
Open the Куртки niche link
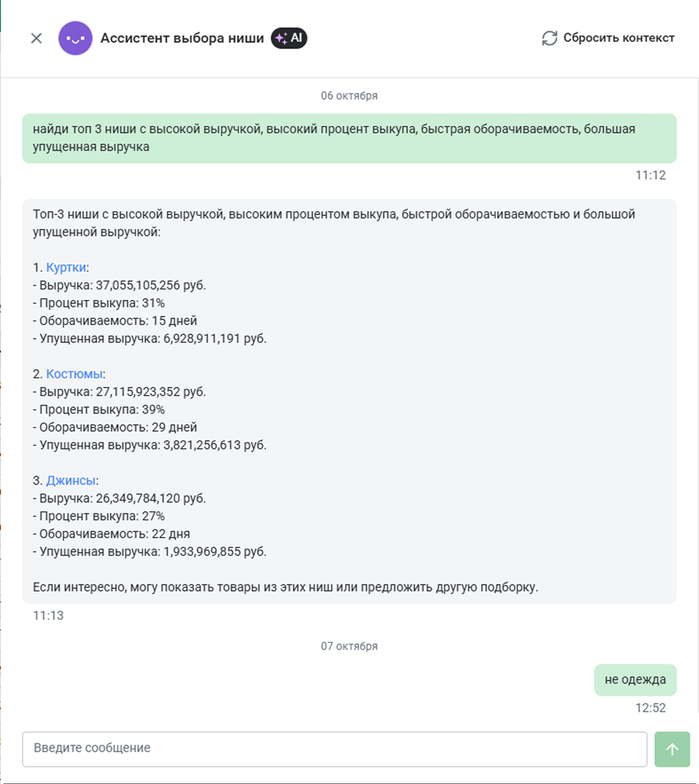[x=66, y=267]
